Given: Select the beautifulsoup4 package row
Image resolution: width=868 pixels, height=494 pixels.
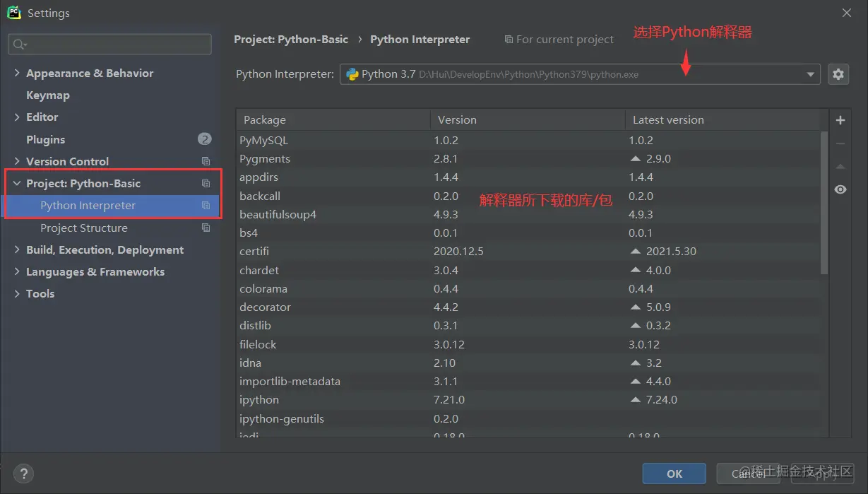Looking at the screenshot, I should (528, 214).
